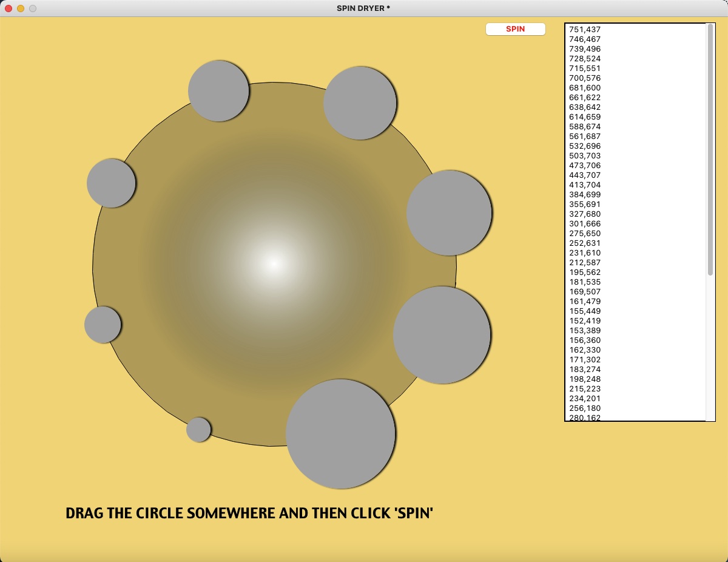Click the red SPIN button
Screen dimensions: 728x562
(515, 29)
